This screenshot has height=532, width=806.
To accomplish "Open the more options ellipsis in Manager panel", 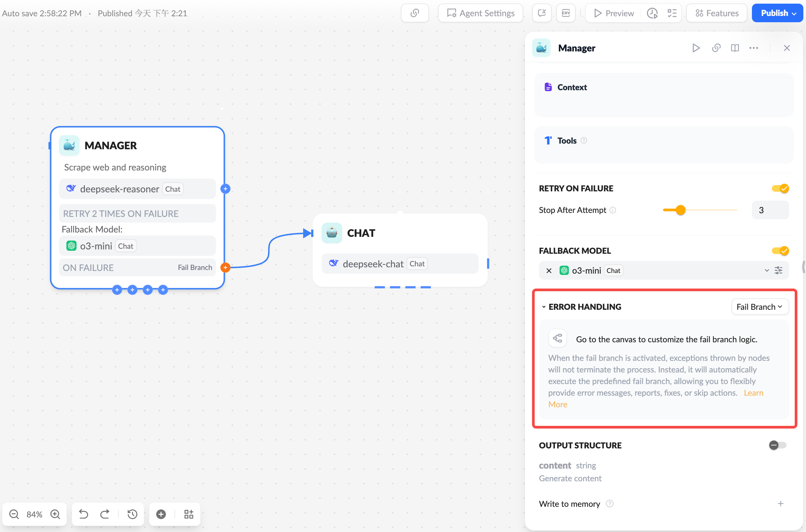I will click(x=753, y=48).
